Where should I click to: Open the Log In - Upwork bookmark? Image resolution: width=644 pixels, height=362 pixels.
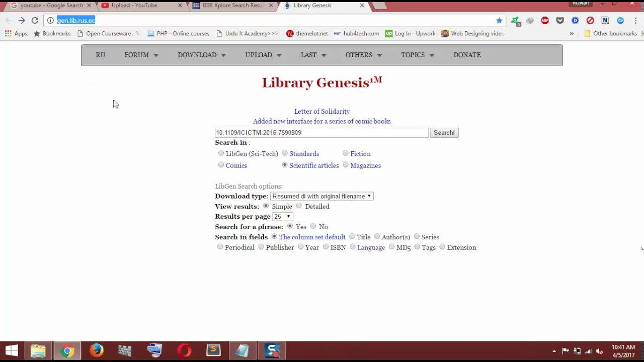point(410,34)
